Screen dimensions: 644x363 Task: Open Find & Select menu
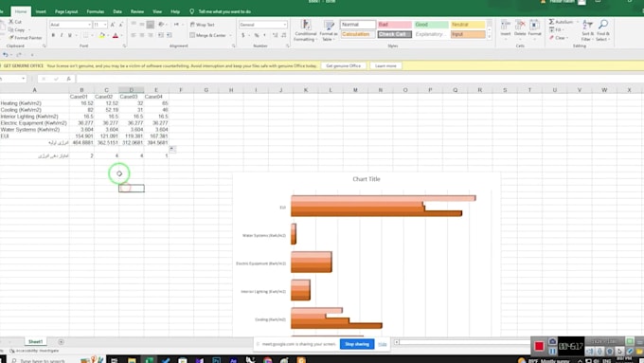pyautogui.click(x=603, y=30)
